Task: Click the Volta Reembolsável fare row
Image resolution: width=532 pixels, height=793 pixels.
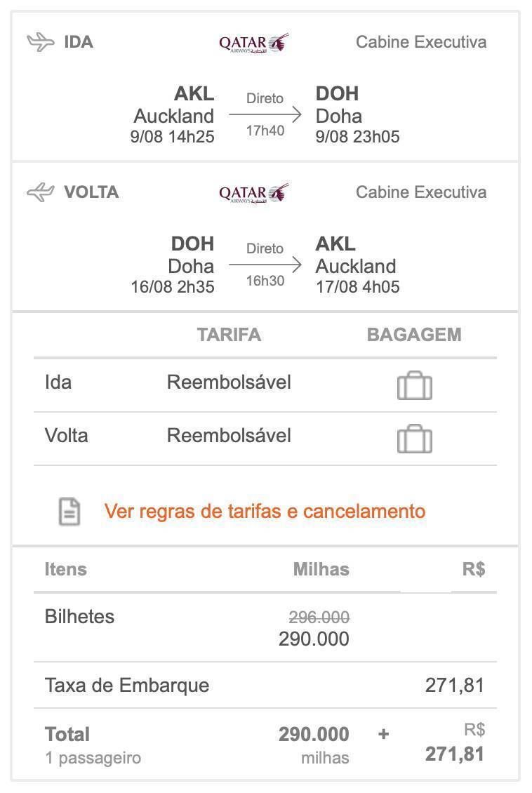Action: tap(265, 439)
